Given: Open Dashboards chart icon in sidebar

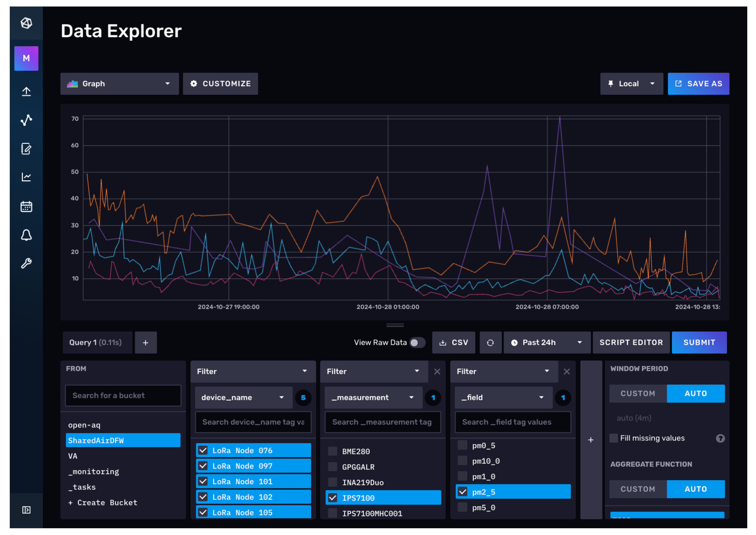Looking at the screenshot, I should 26,177.
